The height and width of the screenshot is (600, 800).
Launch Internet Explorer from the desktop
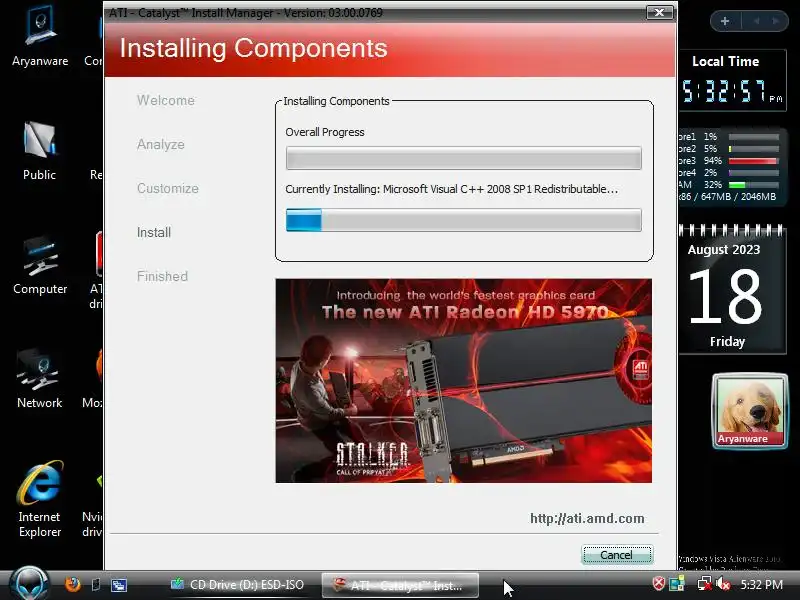pos(40,499)
